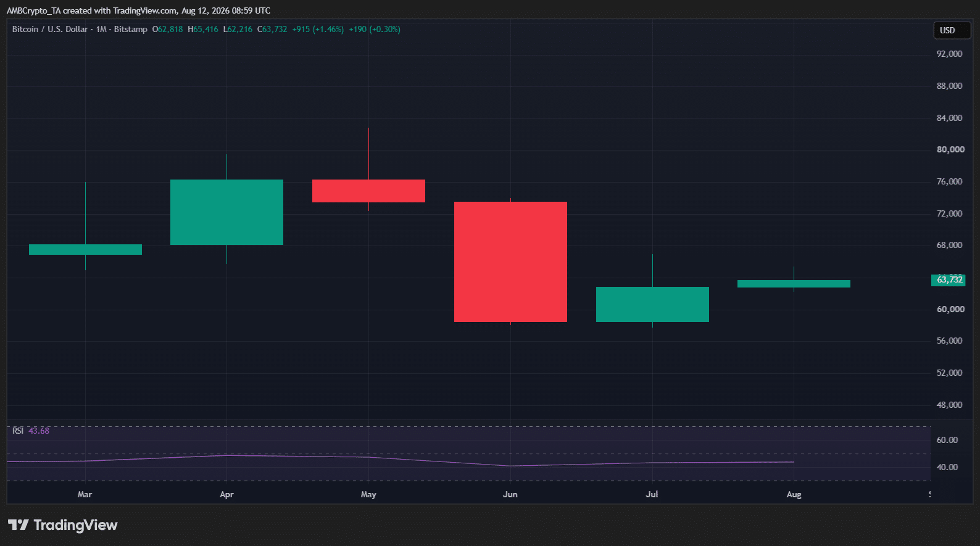Click the 72,000 price axis label
This screenshot has width=980, height=546.
[x=949, y=213]
